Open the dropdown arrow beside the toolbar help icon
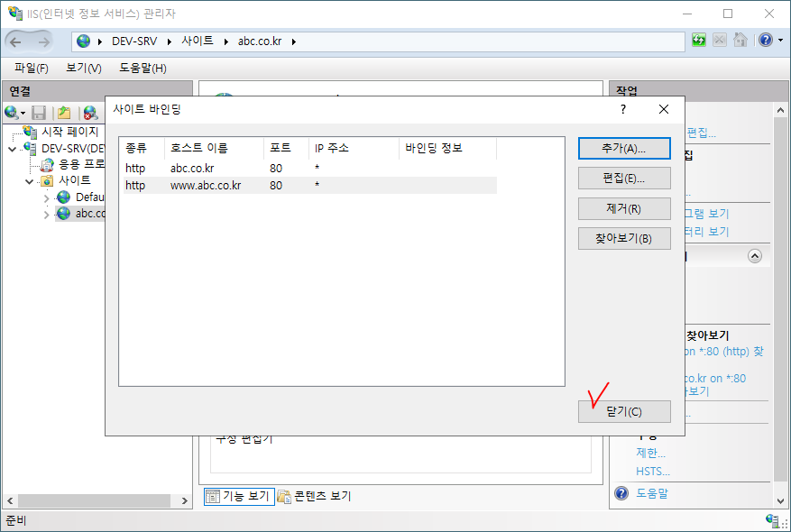Image resolution: width=791 pixels, height=532 pixels. (x=780, y=41)
